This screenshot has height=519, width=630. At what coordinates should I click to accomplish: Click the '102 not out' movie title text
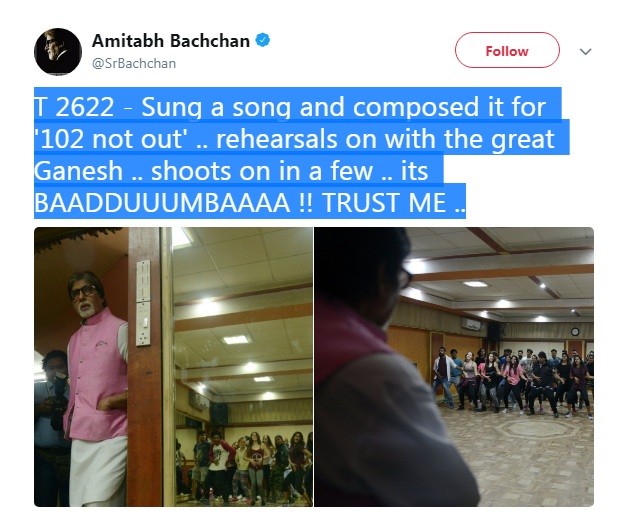pos(111,139)
